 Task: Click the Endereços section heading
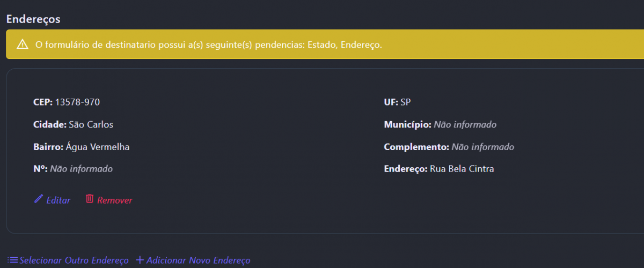point(33,19)
